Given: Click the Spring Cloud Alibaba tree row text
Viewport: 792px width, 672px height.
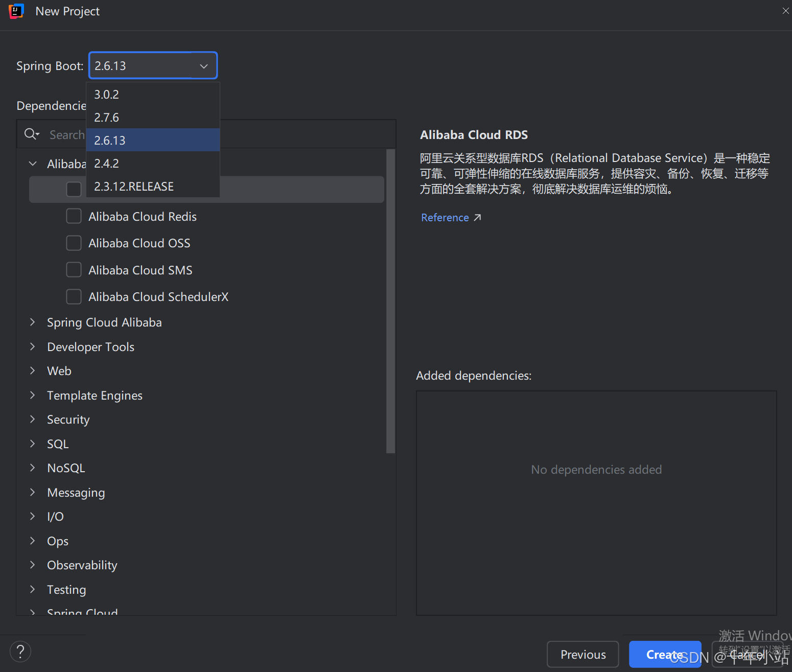Looking at the screenshot, I should coord(104,322).
